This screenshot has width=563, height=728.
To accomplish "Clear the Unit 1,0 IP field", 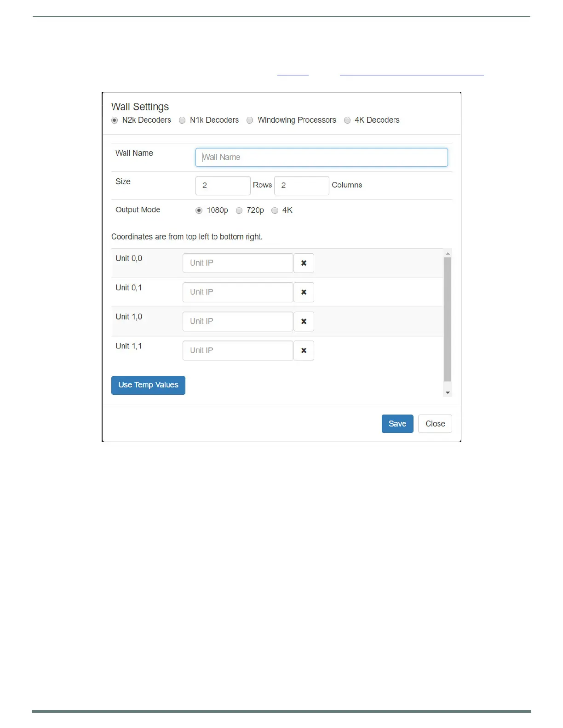I will pyautogui.click(x=304, y=322).
